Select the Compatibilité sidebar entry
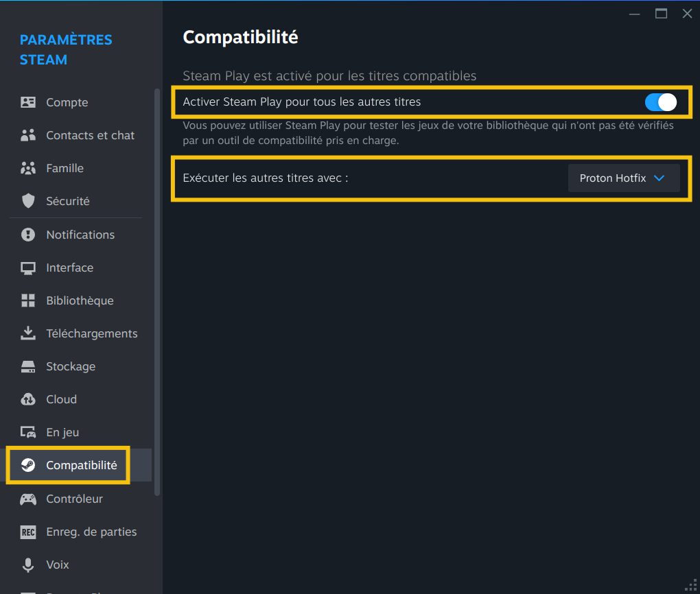This screenshot has width=700, height=594. tap(81, 465)
